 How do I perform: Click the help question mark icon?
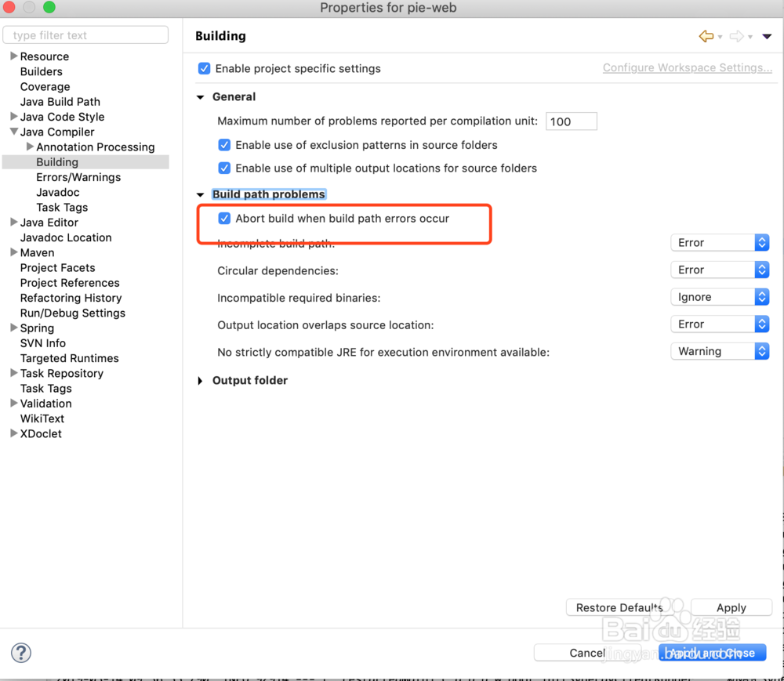tap(21, 652)
